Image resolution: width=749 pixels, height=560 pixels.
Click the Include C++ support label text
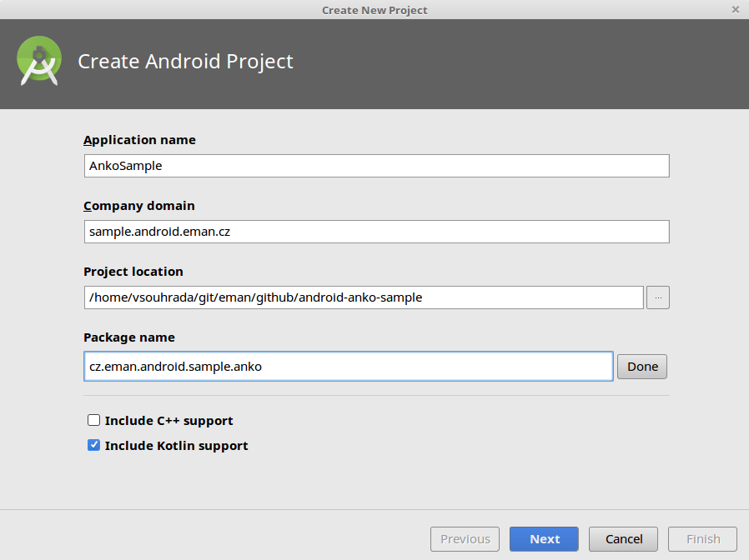coord(168,421)
